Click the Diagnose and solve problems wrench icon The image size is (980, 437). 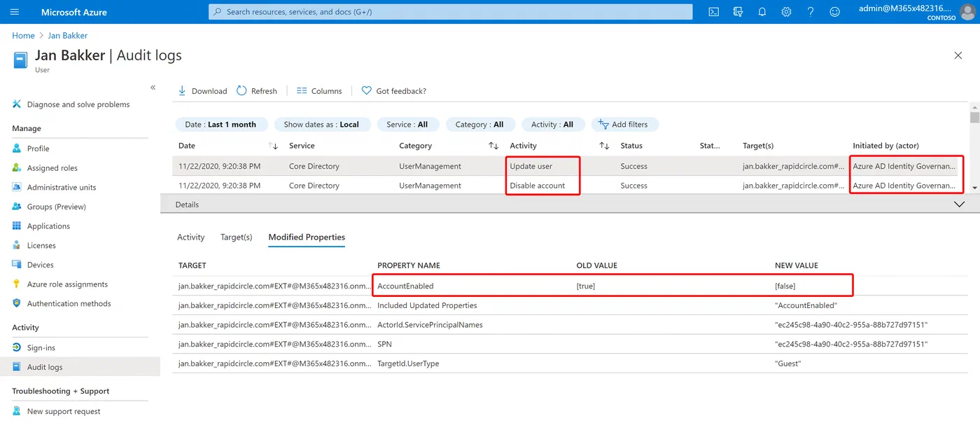17,104
